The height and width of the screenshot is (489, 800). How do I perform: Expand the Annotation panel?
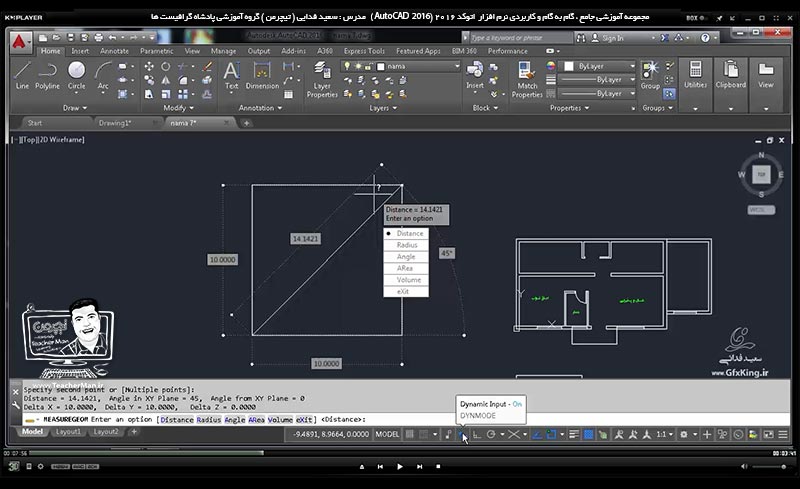pos(260,108)
